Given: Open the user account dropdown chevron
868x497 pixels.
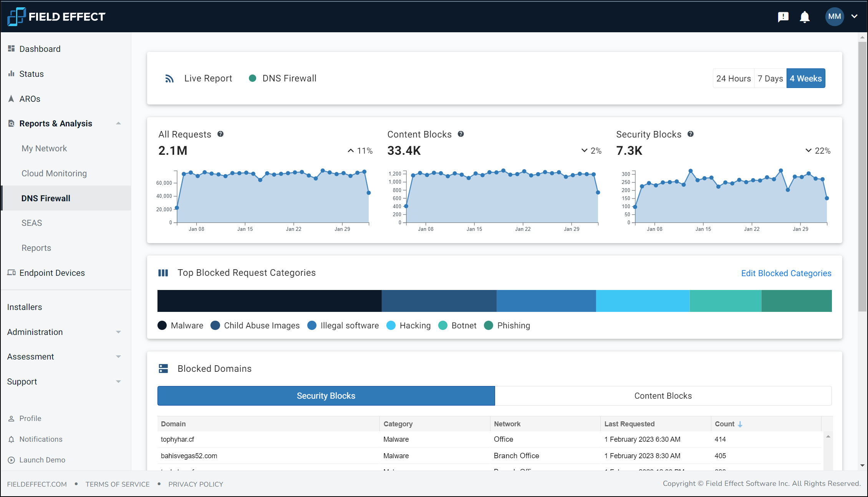Looking at the screenshot, I should tap(855, 17).
